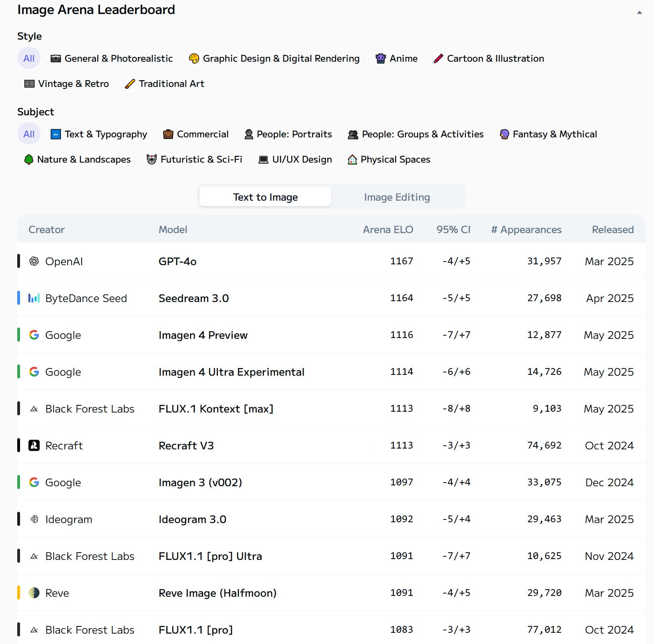Click the house icon for Physical Spaces
The image size is (654, 644).
pyautogui.click(x=352, y=159)
